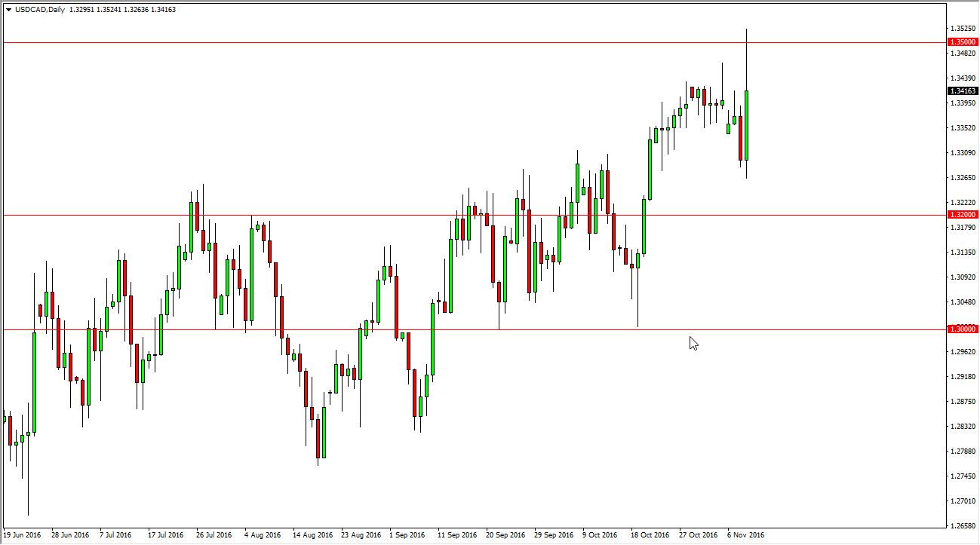Click the 11 Sep 2016 date label
The image size is (980, 545).
(x=457, y=535)
